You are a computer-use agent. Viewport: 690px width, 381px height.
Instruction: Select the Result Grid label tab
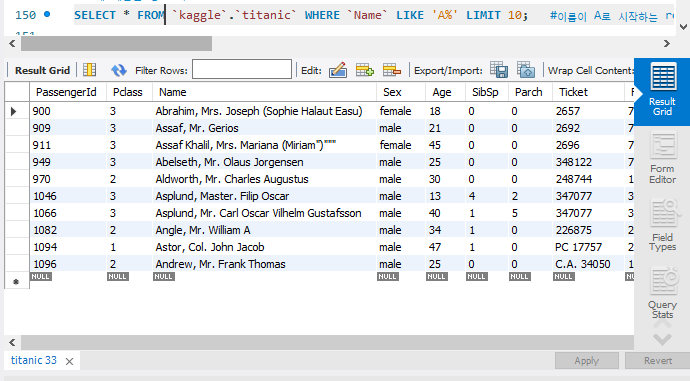click(42, 70)
